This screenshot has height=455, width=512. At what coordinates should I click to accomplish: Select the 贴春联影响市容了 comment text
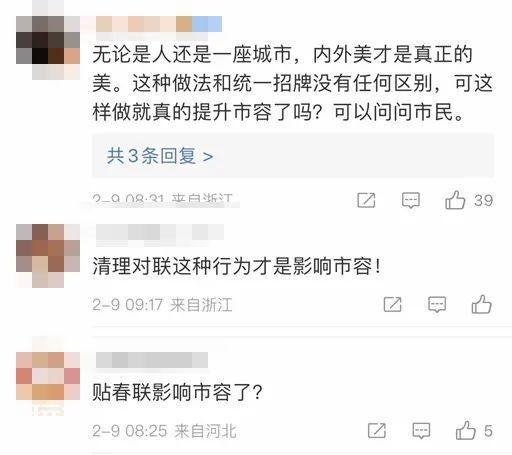(x=177, y=392)
